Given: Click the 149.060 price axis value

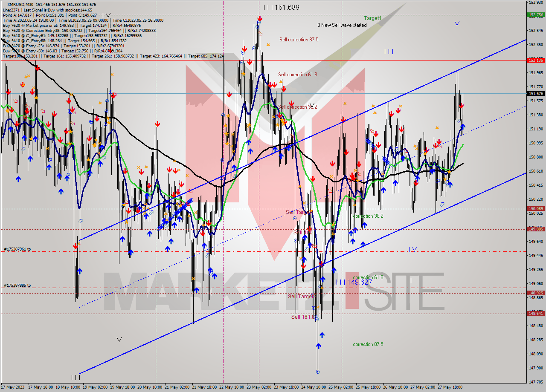Looking at the screenshot, I should (536, 283).
